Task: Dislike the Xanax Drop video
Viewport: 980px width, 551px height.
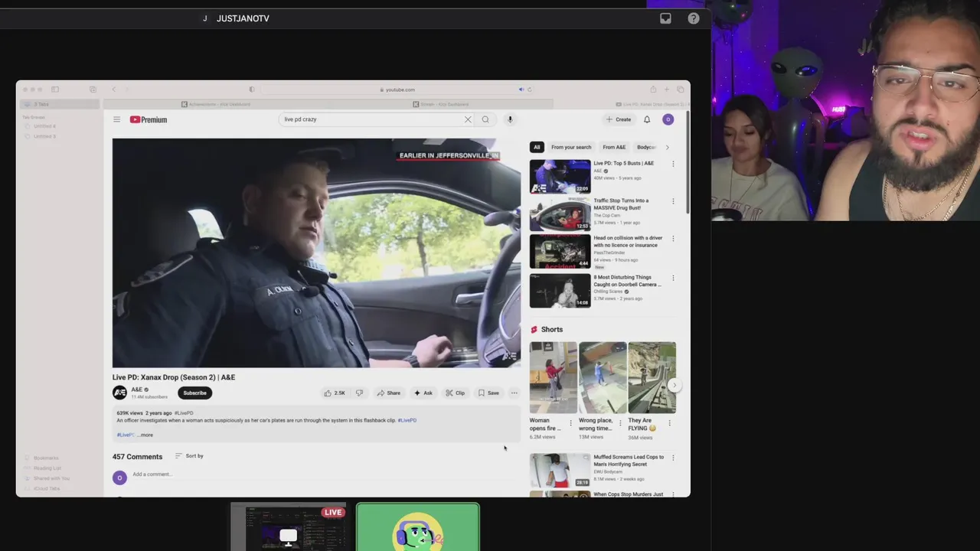Action: click(359, 393)
